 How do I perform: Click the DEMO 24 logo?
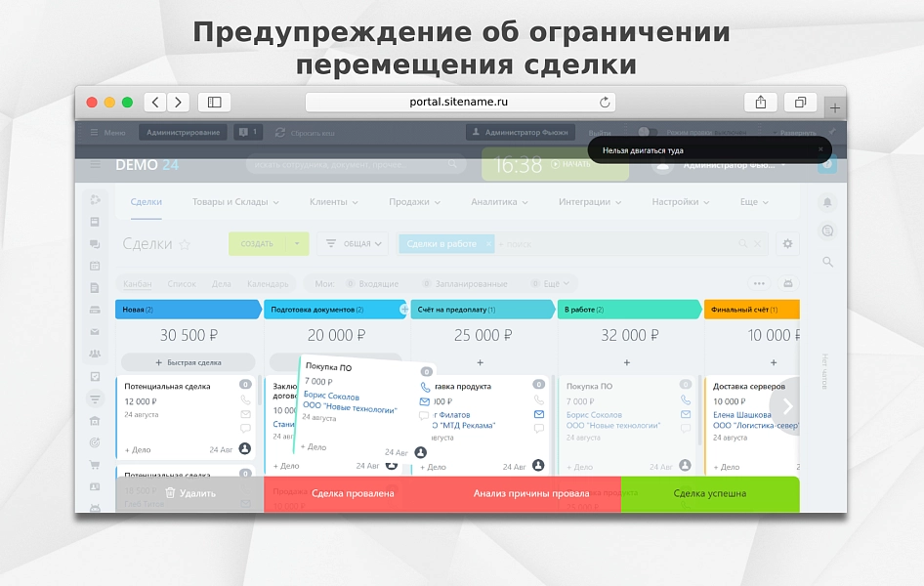pyautogui.click(x=147, y=165)
